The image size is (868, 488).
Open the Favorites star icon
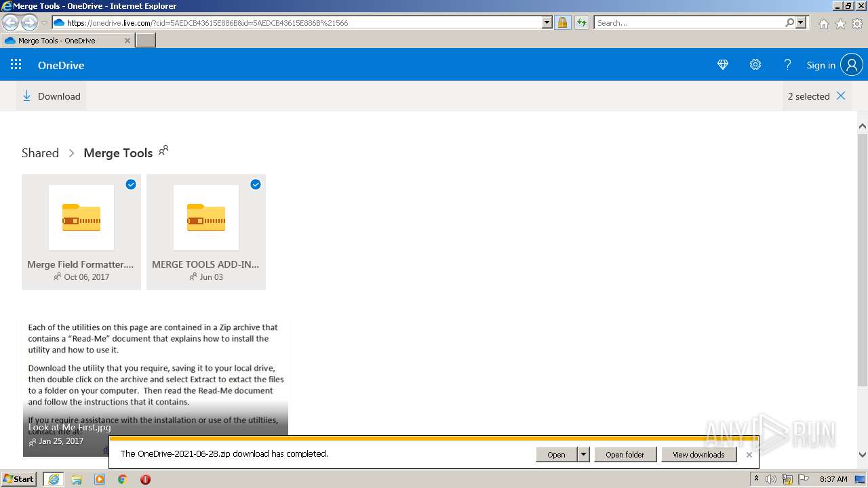[x=840, y=24]
